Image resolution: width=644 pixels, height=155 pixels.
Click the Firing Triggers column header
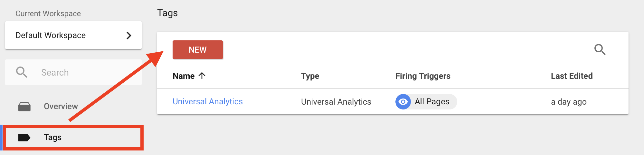point(422,76)
